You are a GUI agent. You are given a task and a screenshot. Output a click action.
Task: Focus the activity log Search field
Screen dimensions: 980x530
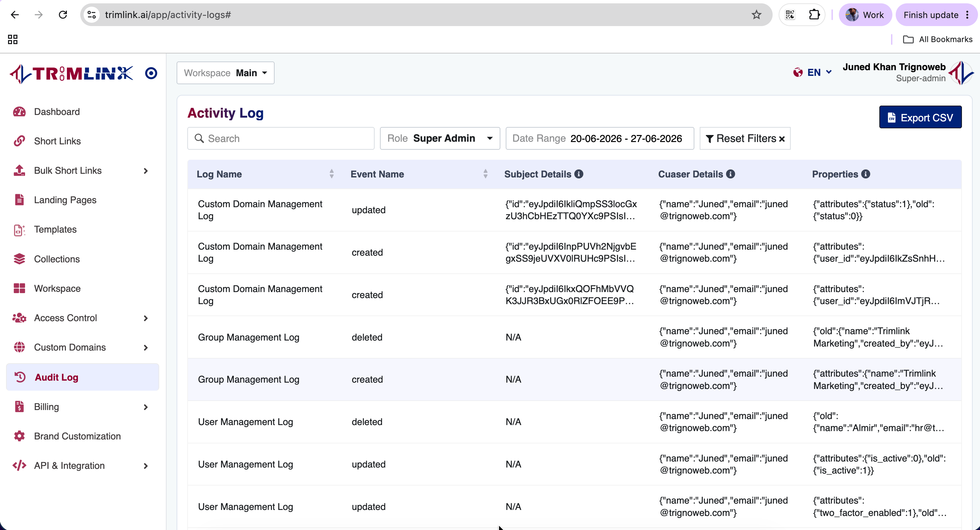click(281, 138)
